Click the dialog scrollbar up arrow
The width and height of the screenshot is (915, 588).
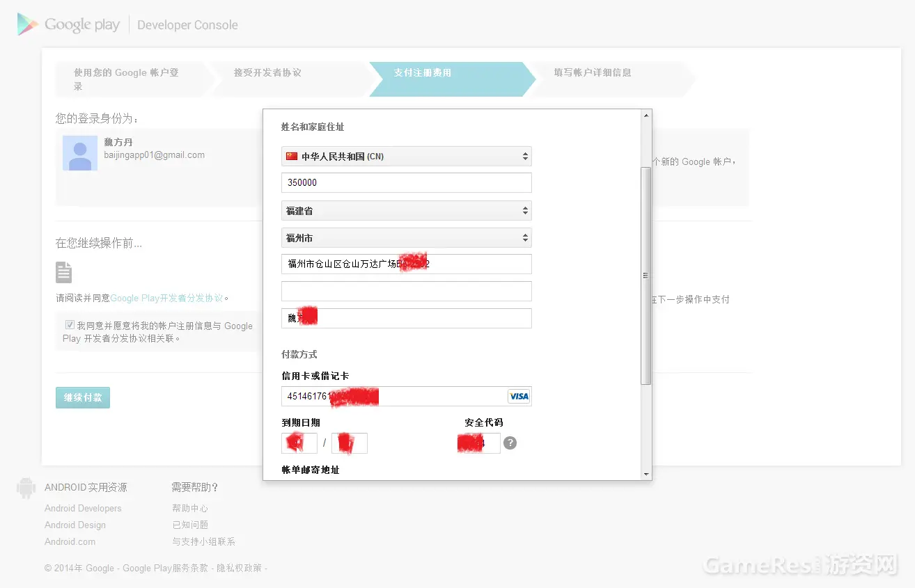tap(646, 115)
